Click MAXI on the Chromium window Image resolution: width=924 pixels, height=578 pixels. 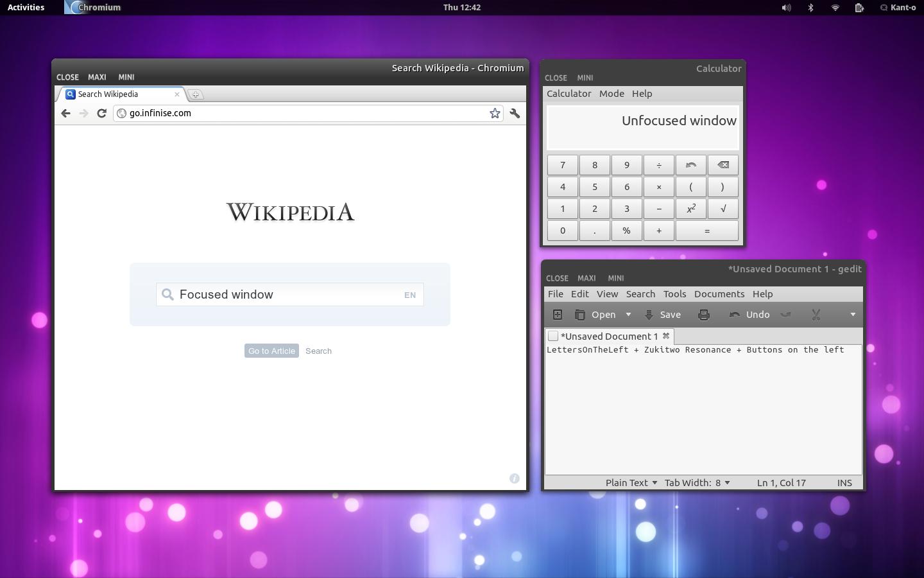[97, 77]
